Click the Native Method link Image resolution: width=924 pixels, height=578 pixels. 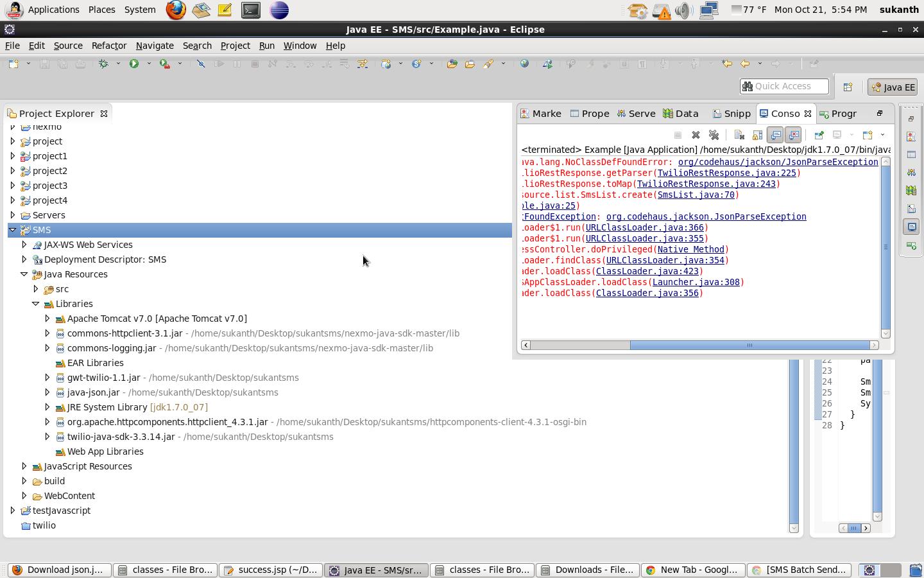(690, 249)
